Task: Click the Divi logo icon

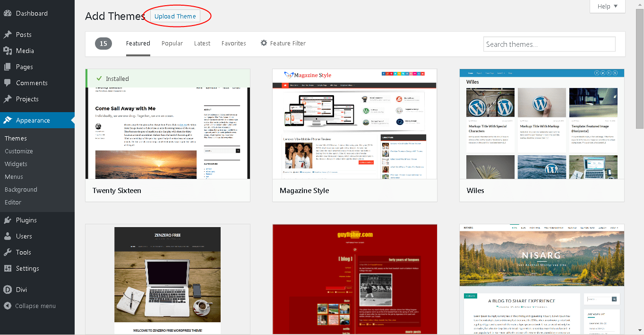Action: (8, 290)
